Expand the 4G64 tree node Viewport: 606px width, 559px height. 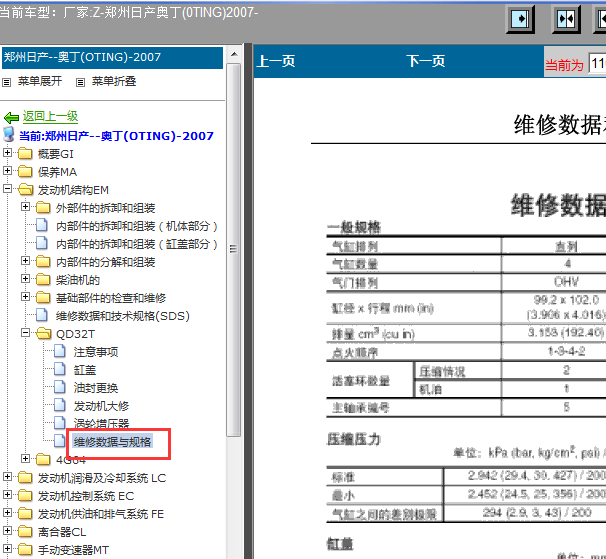pyautogui.click(x=26, y=458)
